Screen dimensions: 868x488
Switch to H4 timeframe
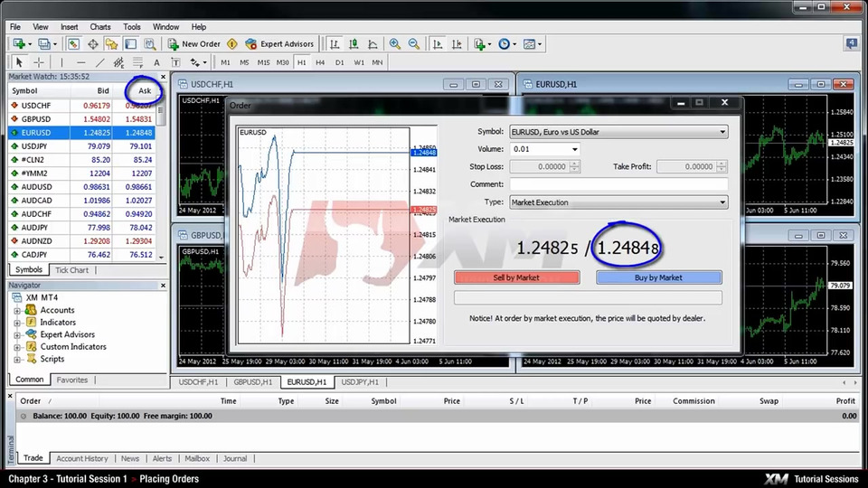point(320,62)
